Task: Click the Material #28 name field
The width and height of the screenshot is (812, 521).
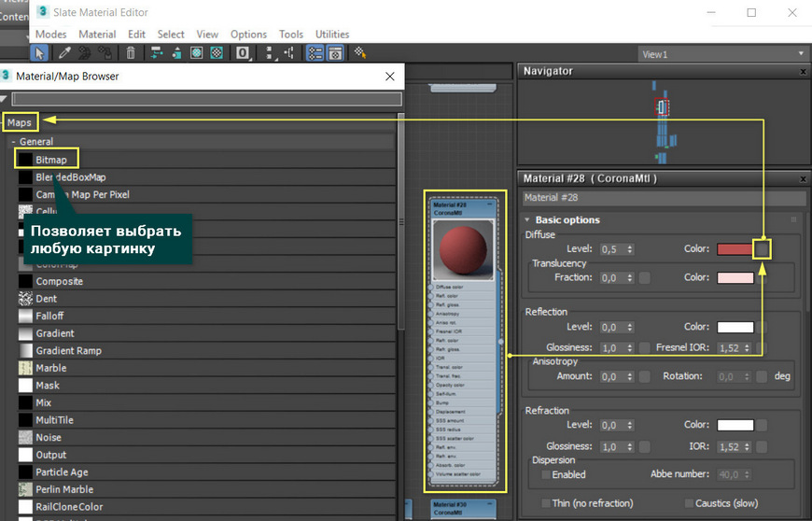Action: [664, 197]
